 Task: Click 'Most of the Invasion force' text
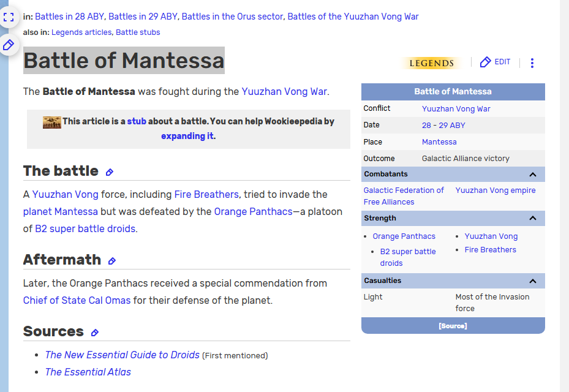coord(492,303)
